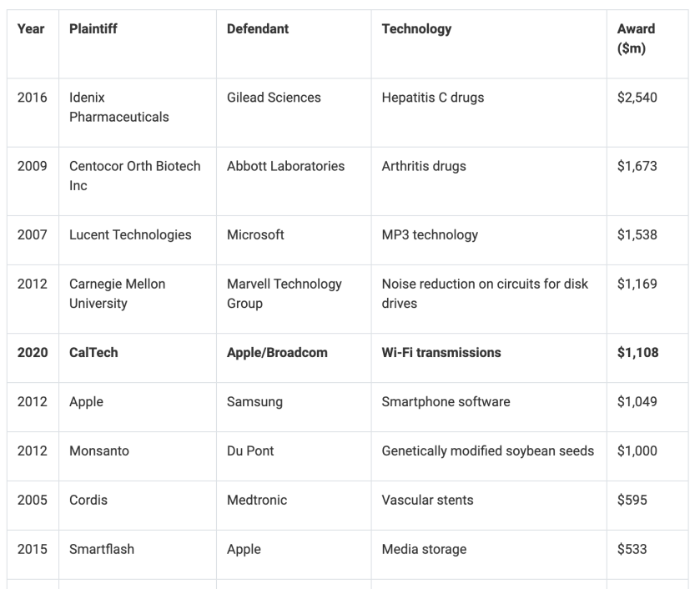700x589 pixels.
Task: Click the Award ($m) column header
Action: click(636, 39)
